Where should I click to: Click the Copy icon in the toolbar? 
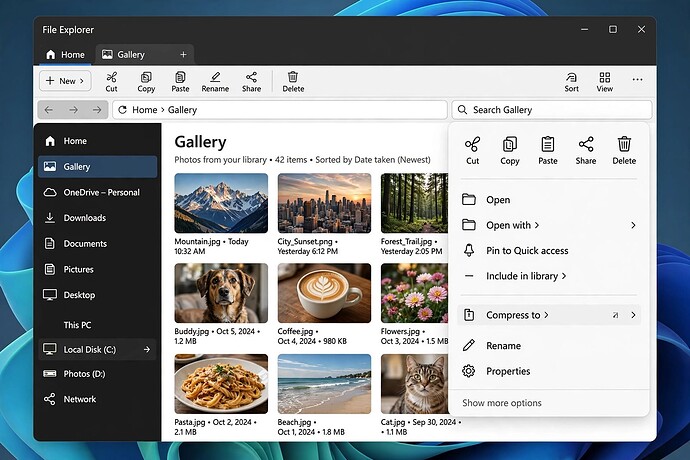coord(146,78)
